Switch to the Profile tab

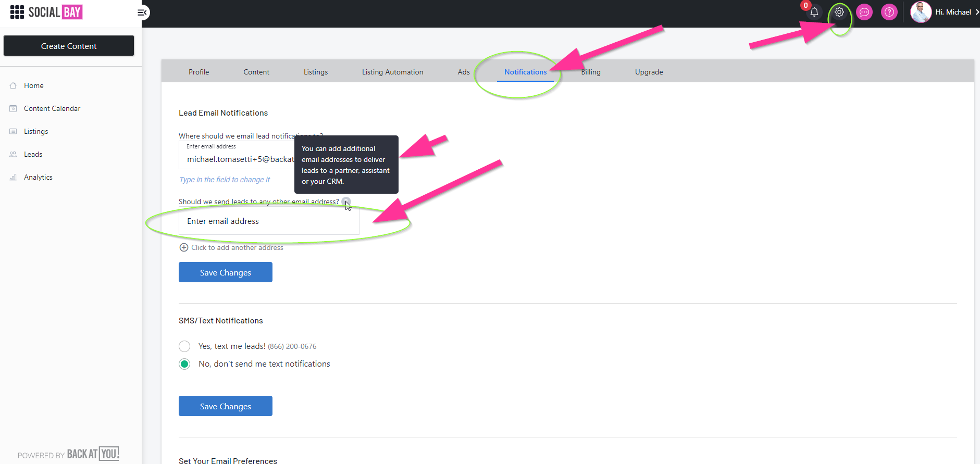[x=199, y=72]
